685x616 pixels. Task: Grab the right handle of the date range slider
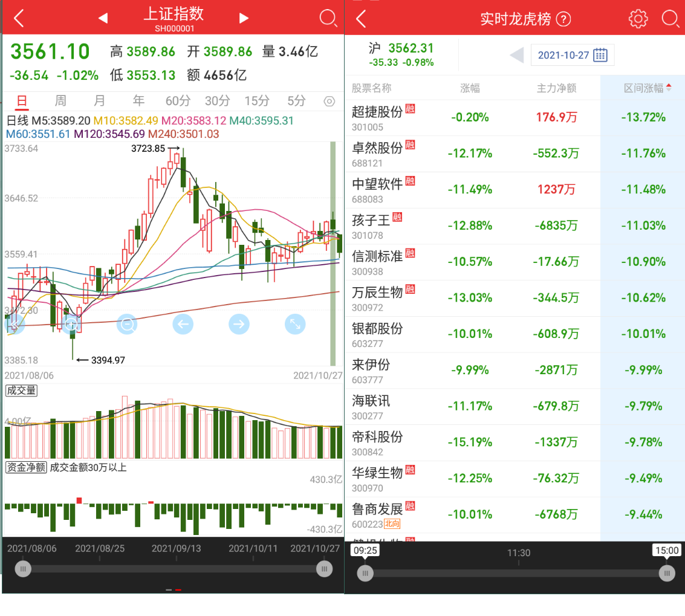(324, 569)
